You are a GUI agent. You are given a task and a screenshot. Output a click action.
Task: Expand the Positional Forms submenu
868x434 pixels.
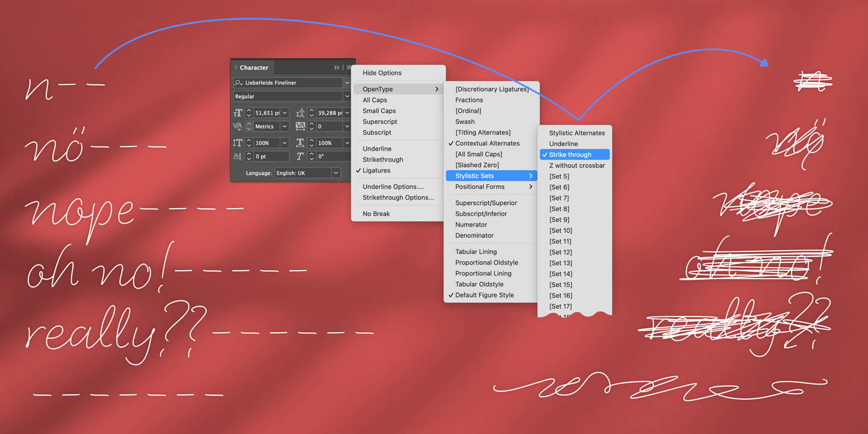(x=492, y=187)
